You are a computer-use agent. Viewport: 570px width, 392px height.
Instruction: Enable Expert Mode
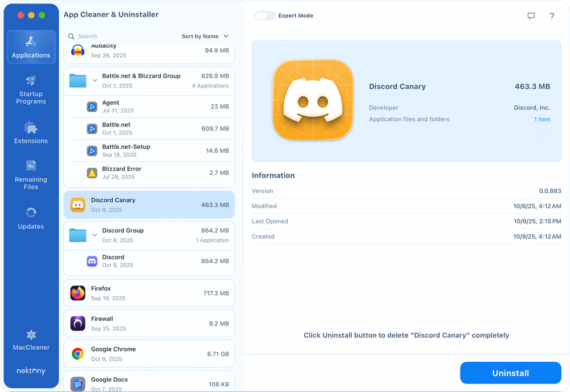point(265,15)
